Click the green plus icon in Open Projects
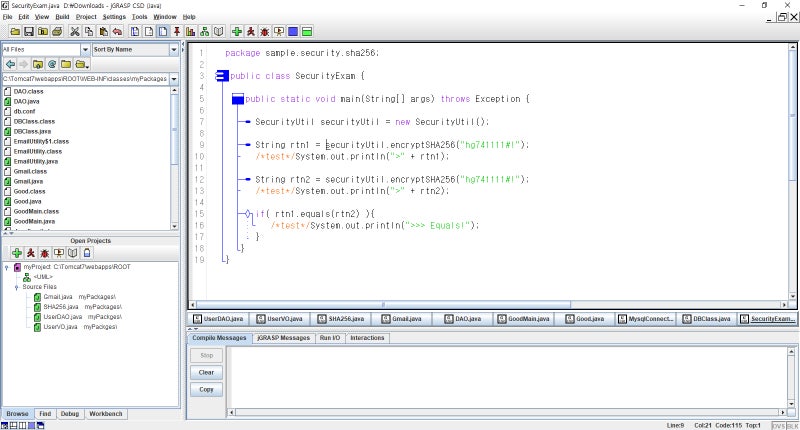Screen dimensions: 800x430 click(17, 253)
